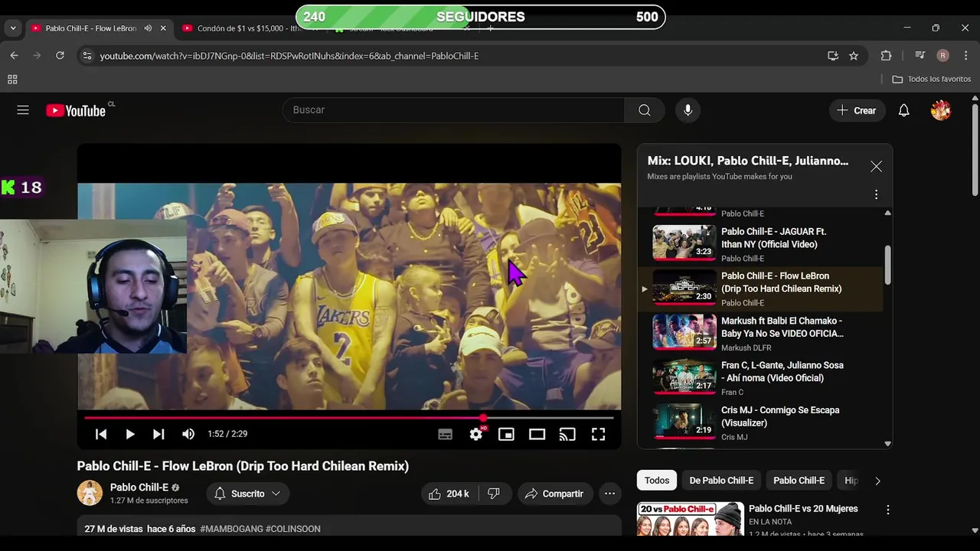Viewport: 980px width, 551px height.
Task: Play the paused video
Action: click(x=130, y=434)
